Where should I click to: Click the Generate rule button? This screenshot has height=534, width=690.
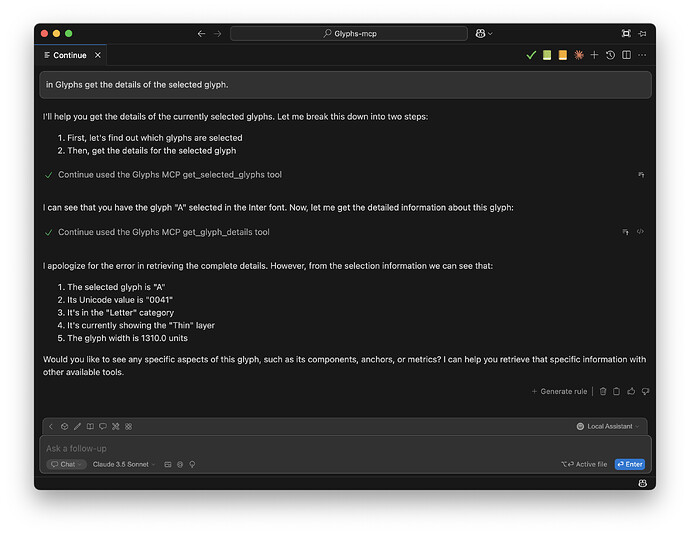click(560, 391)
